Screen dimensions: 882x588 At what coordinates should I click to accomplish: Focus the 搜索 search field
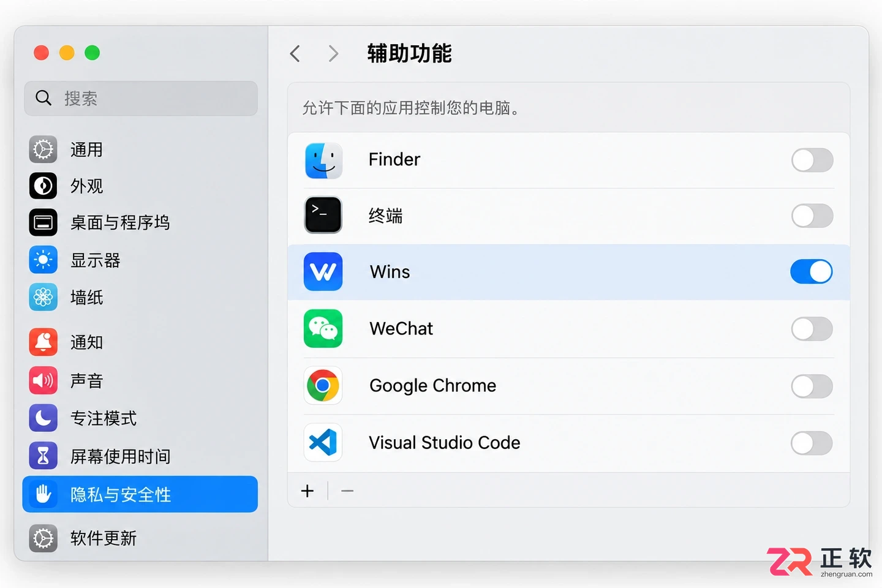[141, 98]
